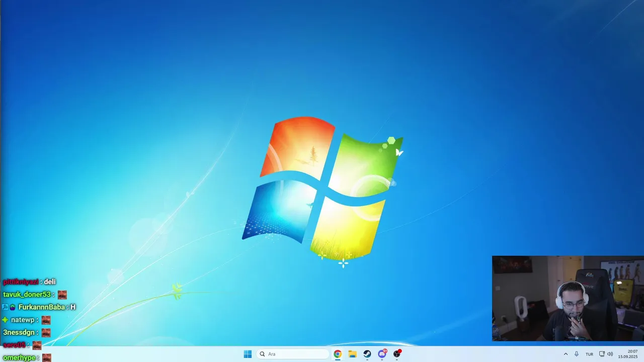The image size is (644, 362).
Task: Click the green badge before natewp
Action: [x=5, y=320]
